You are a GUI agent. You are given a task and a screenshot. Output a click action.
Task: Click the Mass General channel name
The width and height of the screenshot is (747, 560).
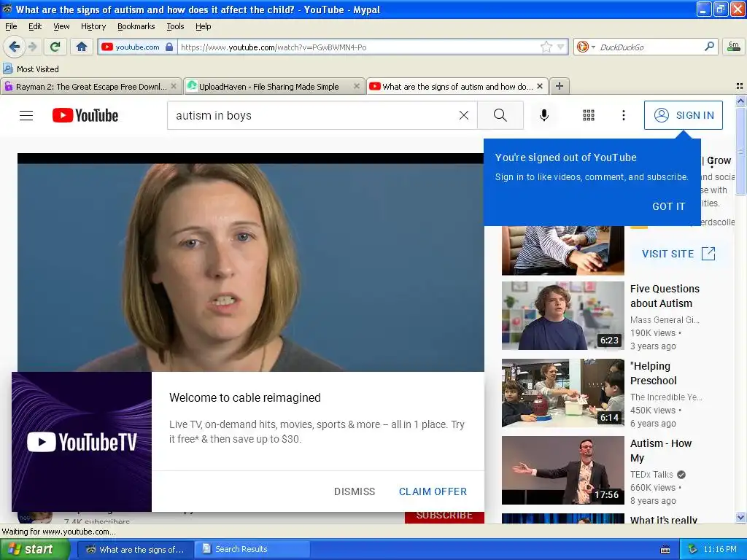click(x=665, y=319)
